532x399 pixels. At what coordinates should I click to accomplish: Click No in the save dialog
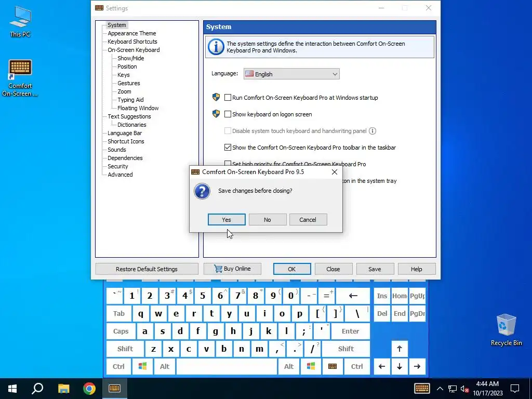tap(268, 220)
